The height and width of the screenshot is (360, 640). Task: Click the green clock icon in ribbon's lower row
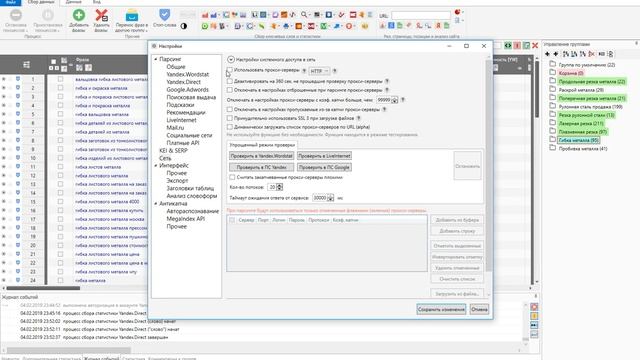[x=205, y=26]
